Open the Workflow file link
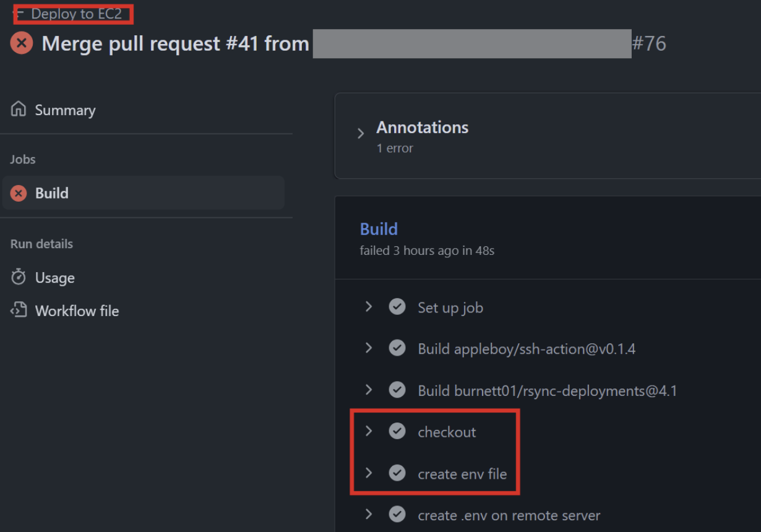Screen dimensions: 761x532 tap(77, 311)
